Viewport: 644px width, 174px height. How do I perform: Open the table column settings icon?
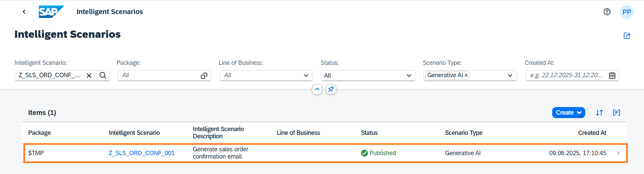(616, 113)
